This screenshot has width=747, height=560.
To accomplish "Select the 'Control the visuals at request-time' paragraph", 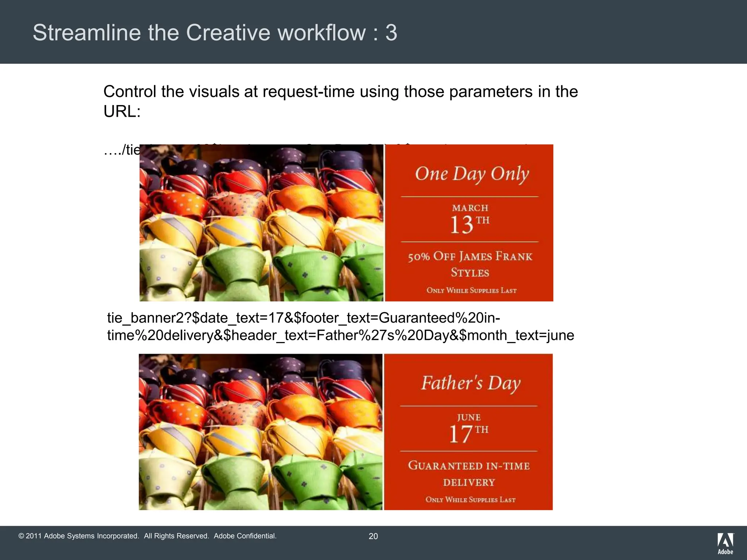I will click(x=340, y=101).
